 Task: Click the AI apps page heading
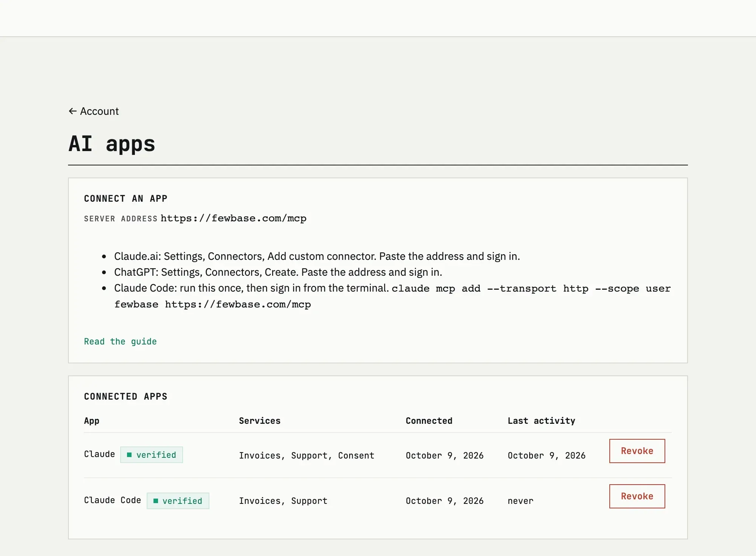point(112,144)
